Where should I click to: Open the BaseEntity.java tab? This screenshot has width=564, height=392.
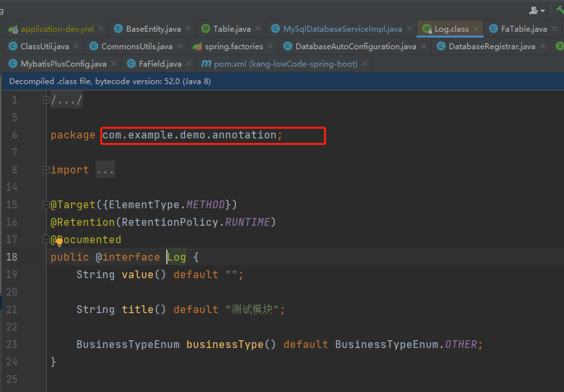(153, 28)
